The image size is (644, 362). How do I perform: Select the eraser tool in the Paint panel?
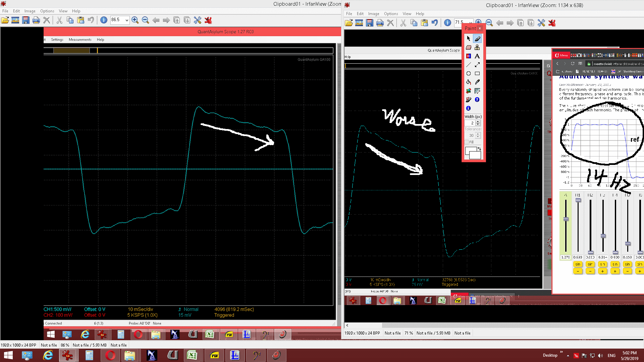tap(469, 47)
